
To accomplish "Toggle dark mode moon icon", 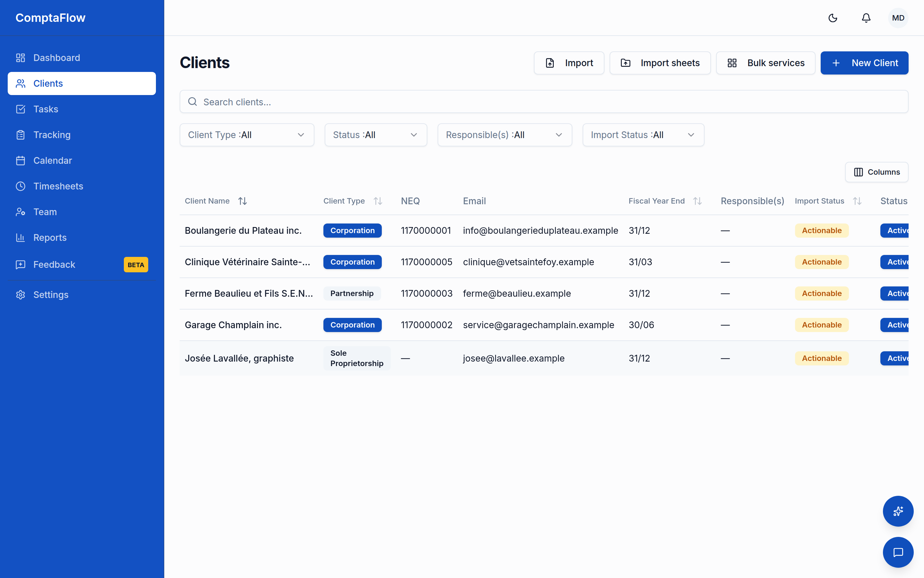I will 833,18.
